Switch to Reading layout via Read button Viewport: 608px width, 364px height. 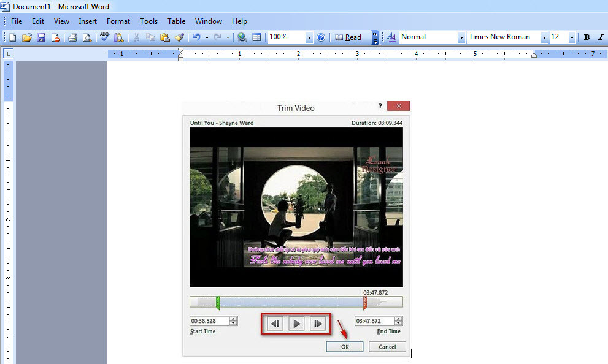348,37
